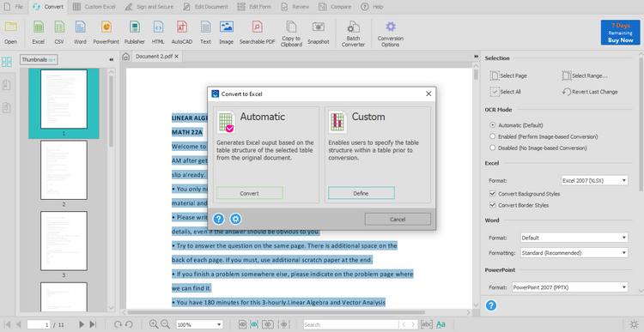Open the Word Formatting dropdown

[x=574, y=253]
